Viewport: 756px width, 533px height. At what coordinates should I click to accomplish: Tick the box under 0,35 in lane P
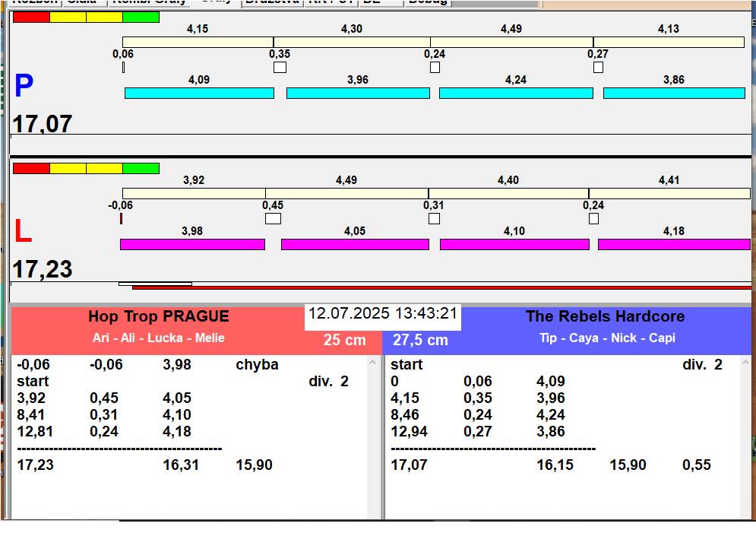280,67
